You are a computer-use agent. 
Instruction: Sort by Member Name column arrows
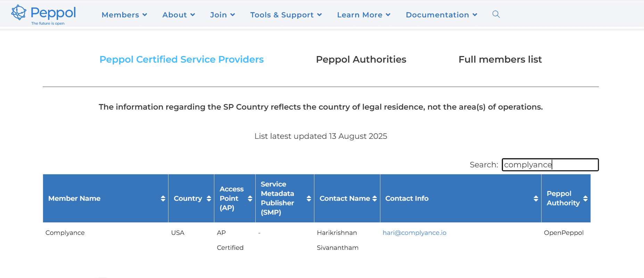pyautogui.click(x=163, y=198)
